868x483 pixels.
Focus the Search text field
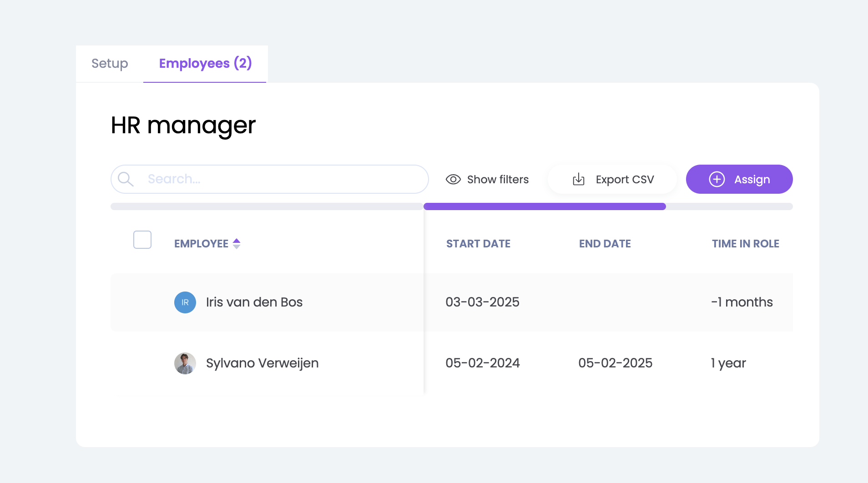click(x=282, y=179)
